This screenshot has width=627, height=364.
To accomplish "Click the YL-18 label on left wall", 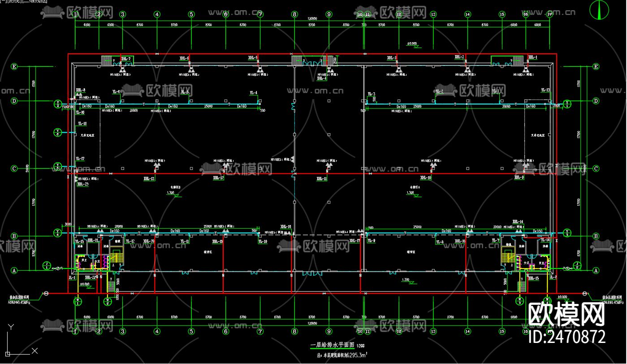I will pos(82,123).
